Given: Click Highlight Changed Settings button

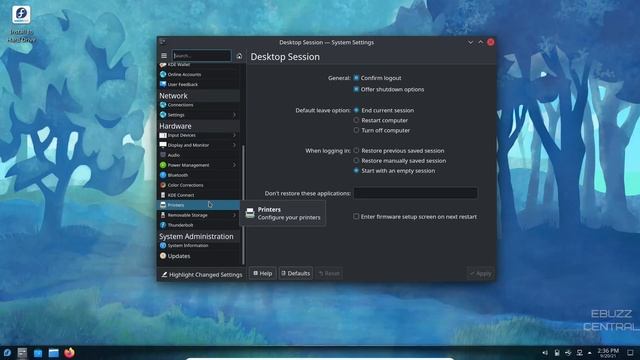Looking at the screenshot, I should coord(202,275).
